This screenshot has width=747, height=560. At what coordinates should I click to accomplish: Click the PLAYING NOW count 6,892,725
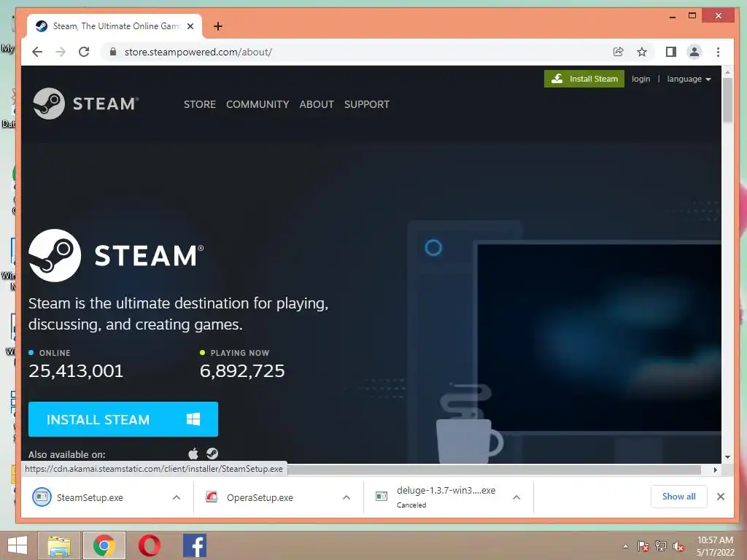click(x=242, y=371)
